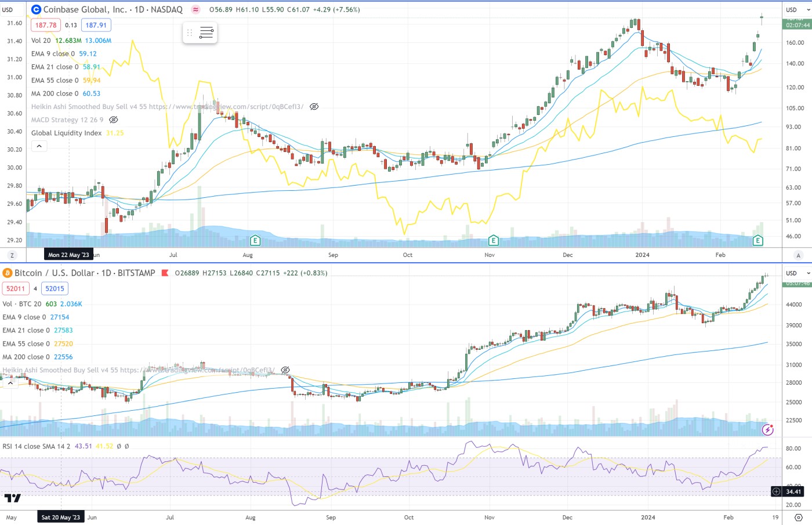Select the EMA 21 indicator on Coinbase chart
Image resolution: width=812 pixels, height=525 pixels.
(55, 67)
